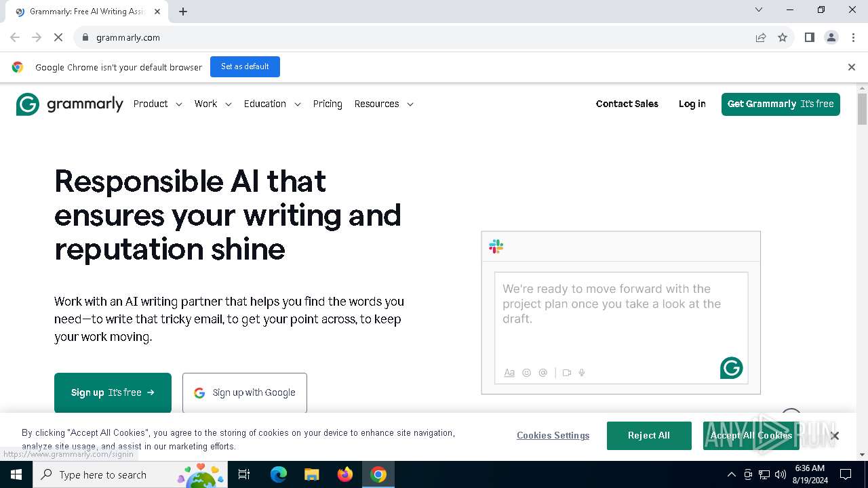Image resolution: width=868 pixels, height=488 pixels.
Task: Click the video camera icon in the demo composer
Action: [567, 373]
